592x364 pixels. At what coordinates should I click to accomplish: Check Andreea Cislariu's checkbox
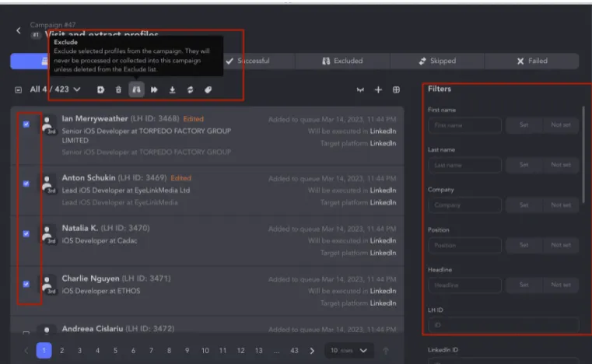26,333
